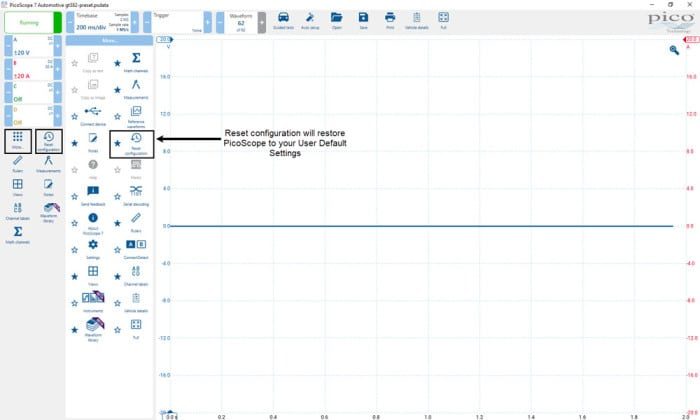Open Serial decoding tool
This screenshot has width=700, height=420.
pyautogui.click(x=136, y=196)
